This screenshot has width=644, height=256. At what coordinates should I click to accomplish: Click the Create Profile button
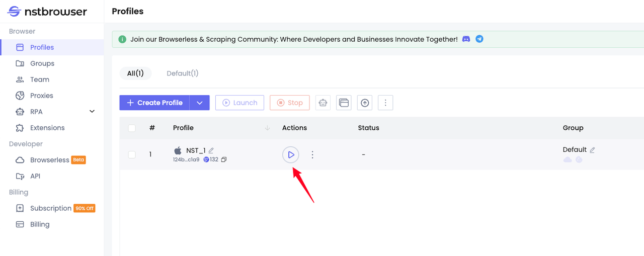[x=154, y=103]
